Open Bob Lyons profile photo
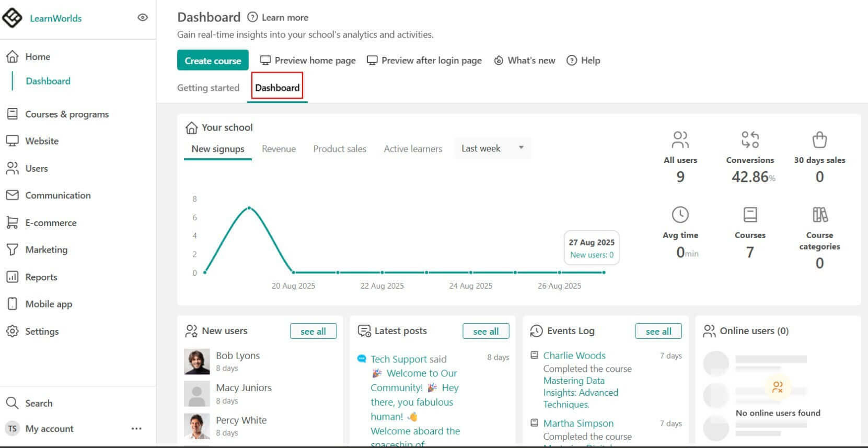The height and width of the screenshot is (448, 868). (x=197, y=361)
